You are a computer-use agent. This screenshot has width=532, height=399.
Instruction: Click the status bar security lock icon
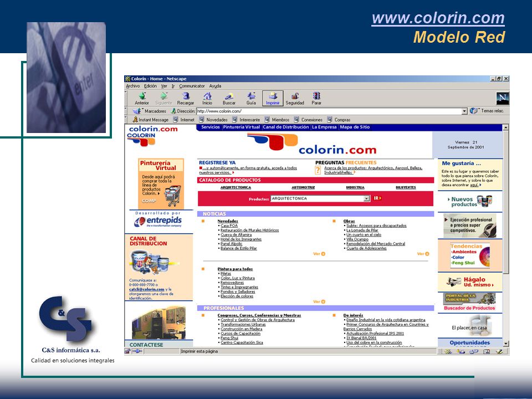[127, 351]
